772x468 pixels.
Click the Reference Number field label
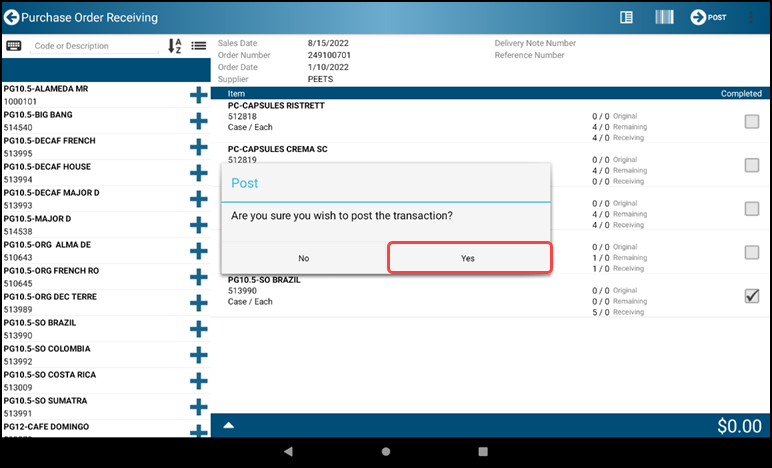click(529, 55)
